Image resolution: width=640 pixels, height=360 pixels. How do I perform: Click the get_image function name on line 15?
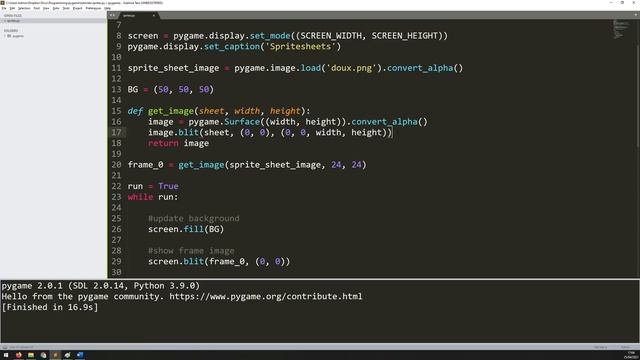[x=171, y=111]
